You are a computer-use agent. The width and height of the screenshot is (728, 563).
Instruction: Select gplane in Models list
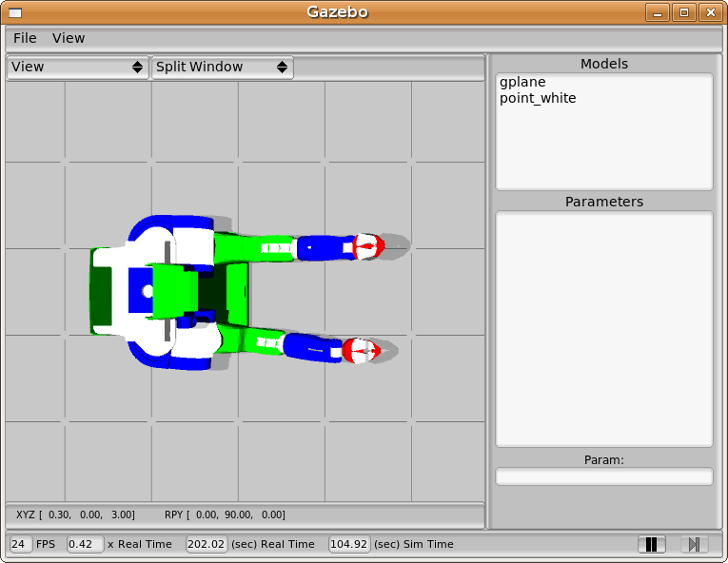522,83
